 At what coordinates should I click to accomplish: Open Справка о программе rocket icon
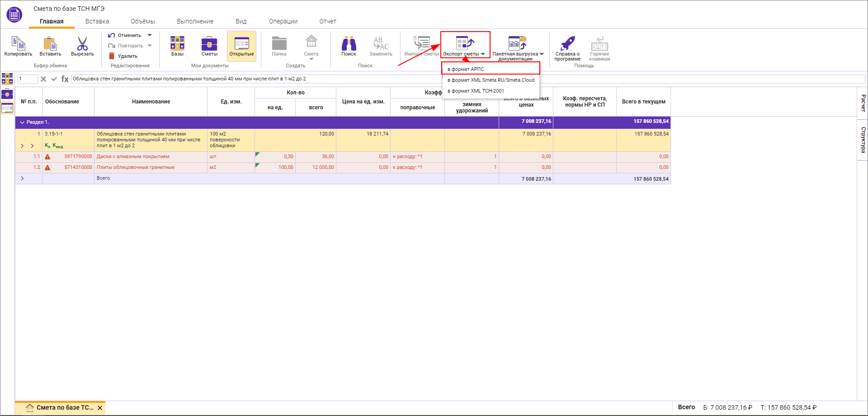tap(567, 43)
